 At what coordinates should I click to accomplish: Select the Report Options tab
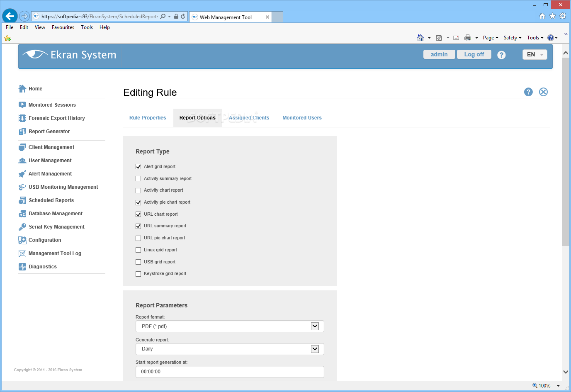(x=197, y=118)
